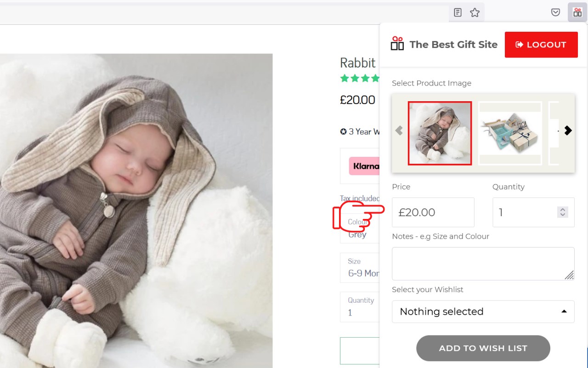Image resolution: width=588 pixels, height=368 pixels.
Task: Show next product image with right arrow
Action: (568, 131)
